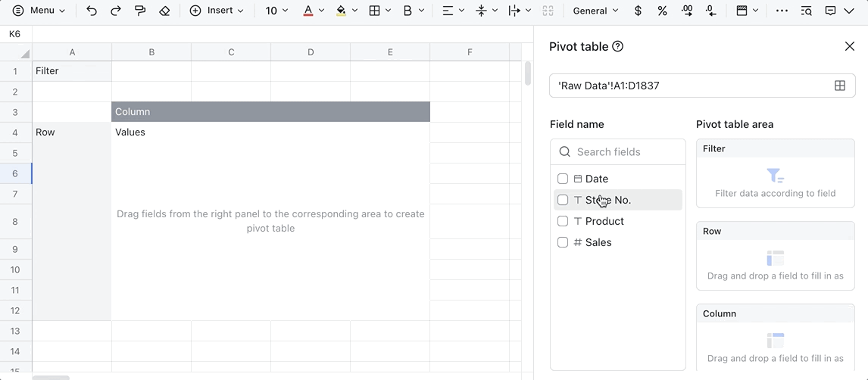Open the font size 10 dropdown
The width and height of the screenshot is (868, 380).
(277, 11)
